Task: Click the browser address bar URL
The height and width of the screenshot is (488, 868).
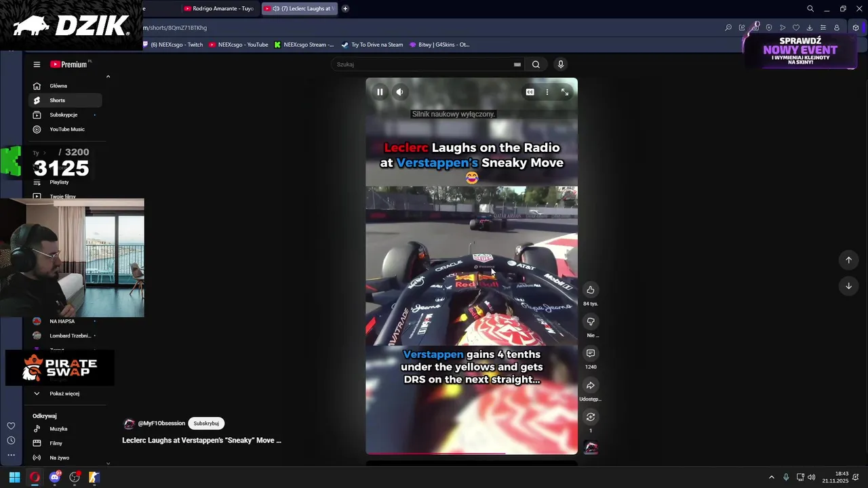Action: pyautogui.click(x=175, y=28)
